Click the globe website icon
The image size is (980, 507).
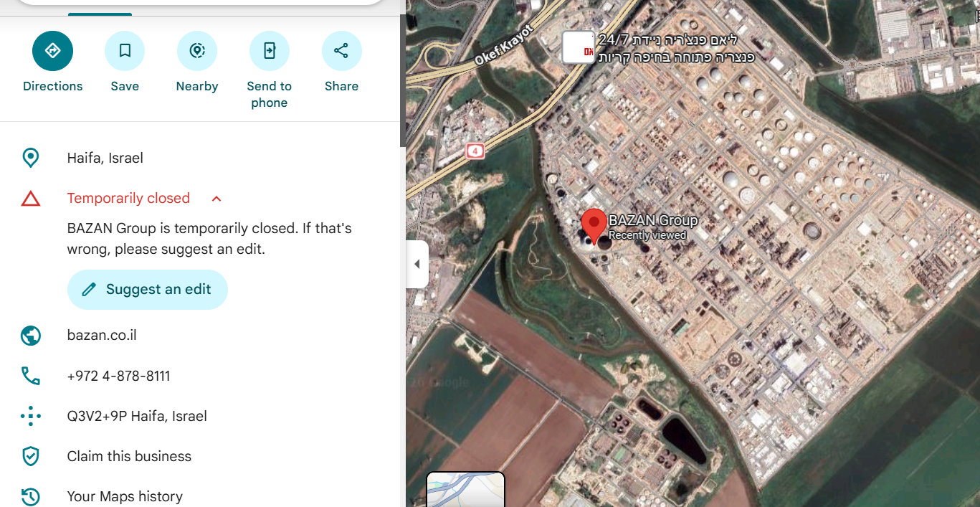pos(31,336)
